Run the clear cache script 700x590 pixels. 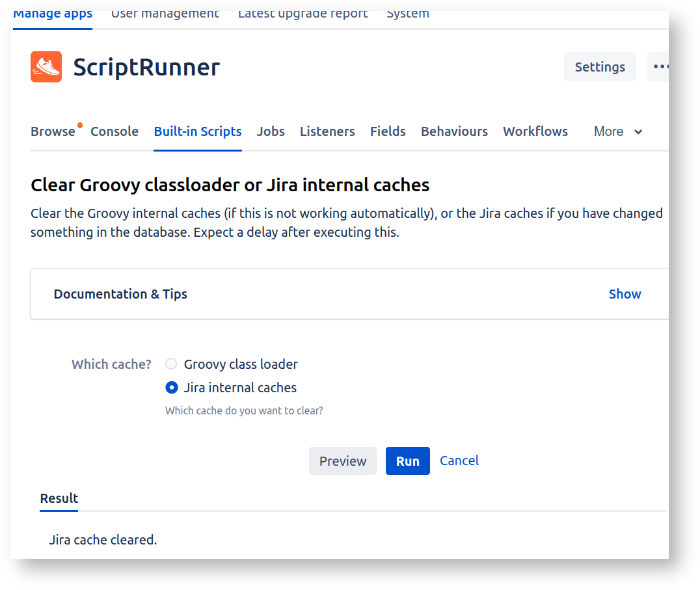click(x=408, y=461)
